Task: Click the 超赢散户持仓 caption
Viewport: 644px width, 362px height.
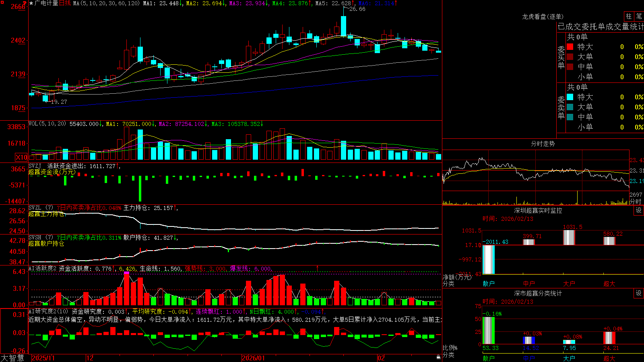Action: click(x=46, y=244)
